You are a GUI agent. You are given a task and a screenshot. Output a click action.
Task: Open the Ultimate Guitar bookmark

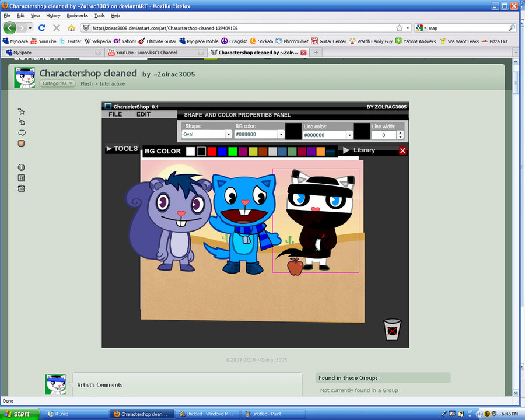point(157,41)
